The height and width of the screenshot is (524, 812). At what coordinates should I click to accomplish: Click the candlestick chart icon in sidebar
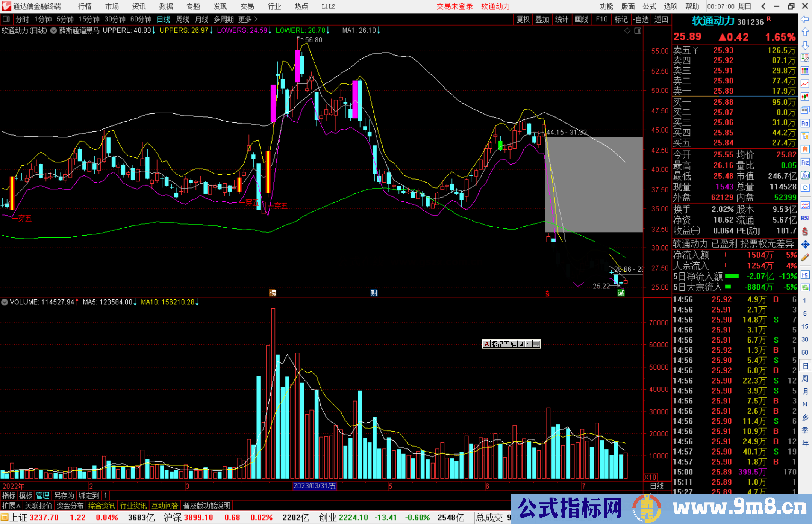[x=805, y=97]
